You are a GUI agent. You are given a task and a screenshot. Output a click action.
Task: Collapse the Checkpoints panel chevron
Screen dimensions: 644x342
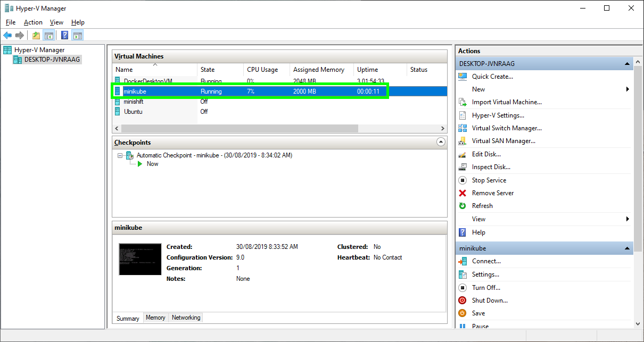click(x=440, y=142)
